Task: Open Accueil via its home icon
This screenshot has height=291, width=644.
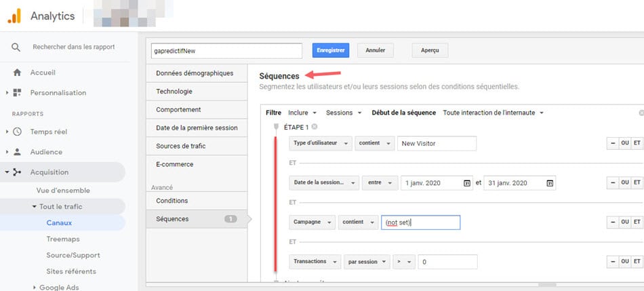Action: (x=17, y=73)
